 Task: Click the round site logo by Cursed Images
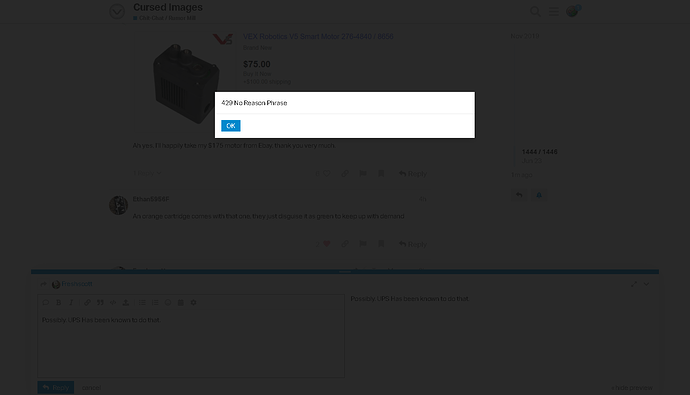click(x=117, y=11)
